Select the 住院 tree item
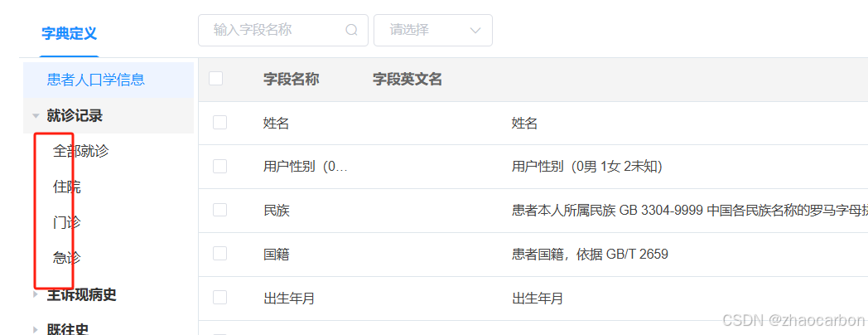This screenshot has width=868, height=335. coord(67,187)
